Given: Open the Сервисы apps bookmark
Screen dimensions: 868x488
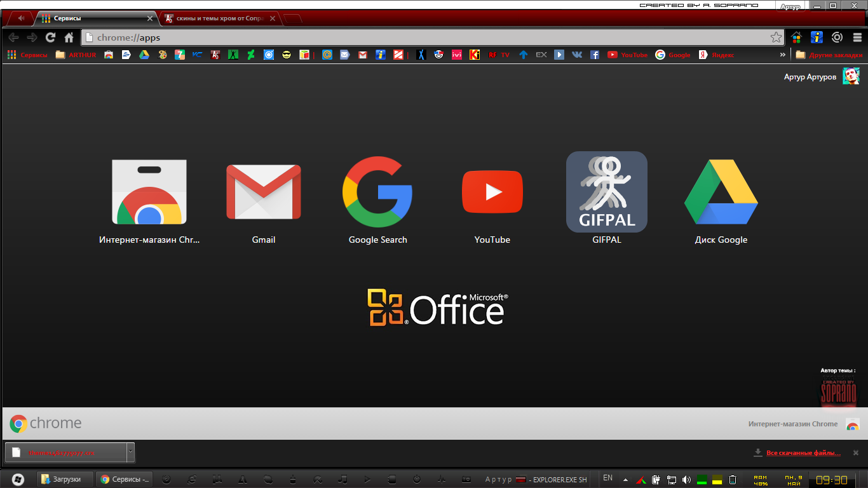Looking at the screenshot, I should [x=27, y=55].
